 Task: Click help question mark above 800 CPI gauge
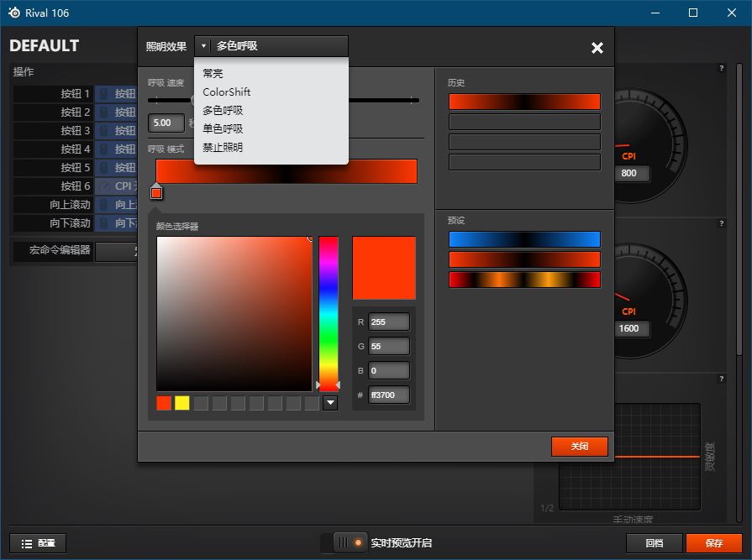(721, 69)
